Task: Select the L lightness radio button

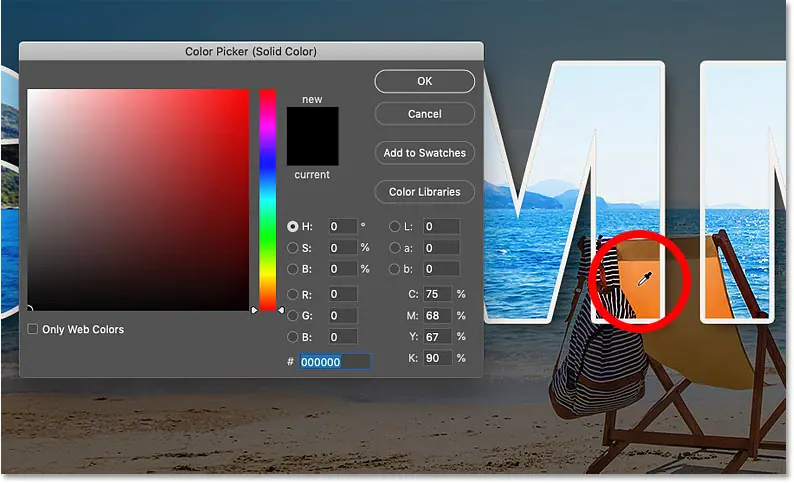Action: (394, 226)
